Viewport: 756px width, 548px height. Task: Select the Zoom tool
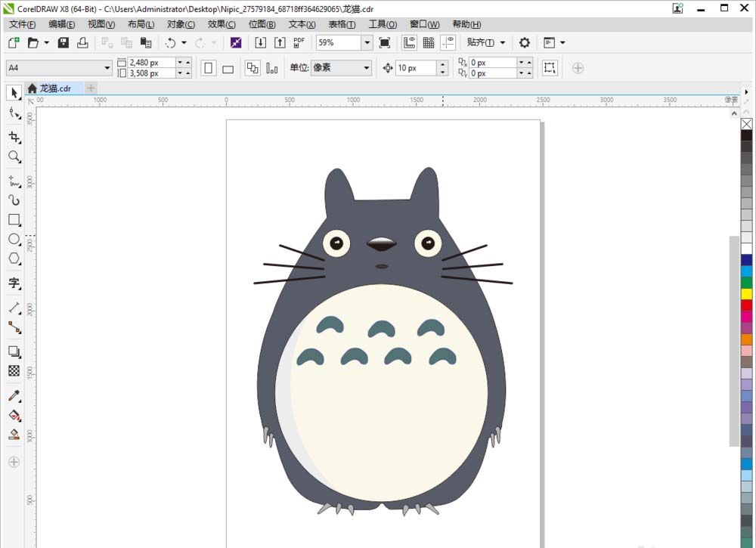pos(13,157)
